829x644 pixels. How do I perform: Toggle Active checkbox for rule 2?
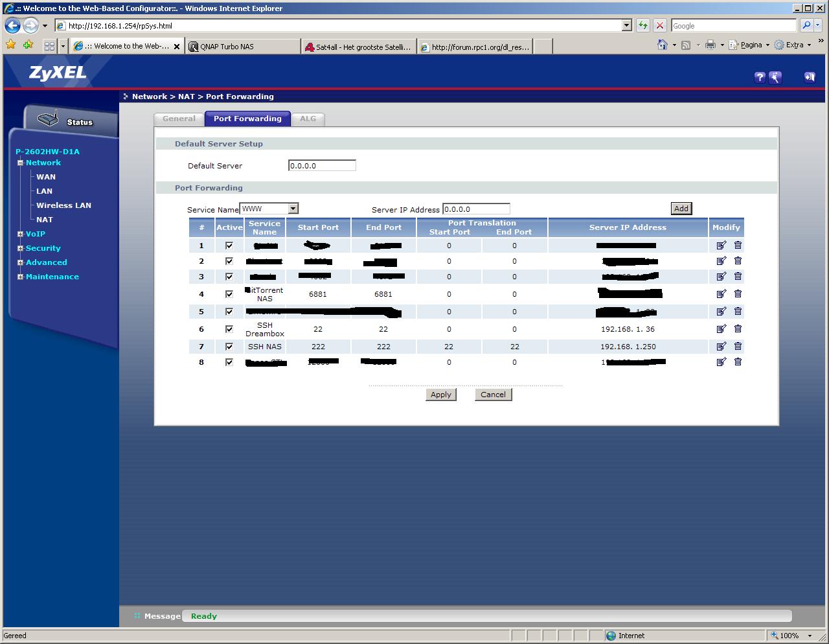(x=229, y=261)
